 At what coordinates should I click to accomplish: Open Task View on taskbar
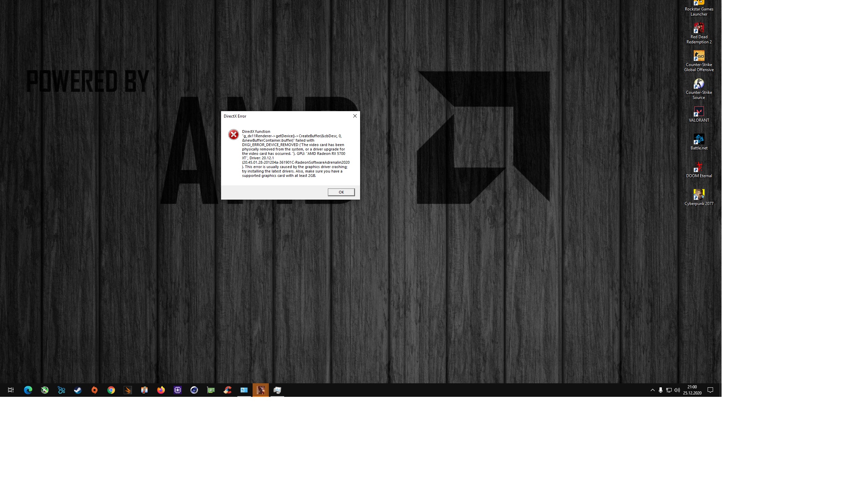(11, 390)
